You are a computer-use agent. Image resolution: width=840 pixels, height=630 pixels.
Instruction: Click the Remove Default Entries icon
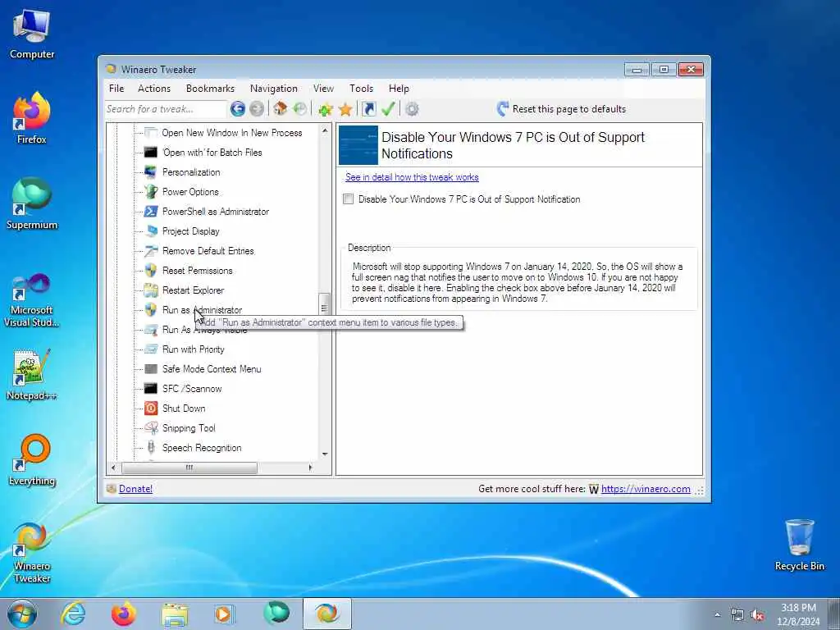(151, 251)
